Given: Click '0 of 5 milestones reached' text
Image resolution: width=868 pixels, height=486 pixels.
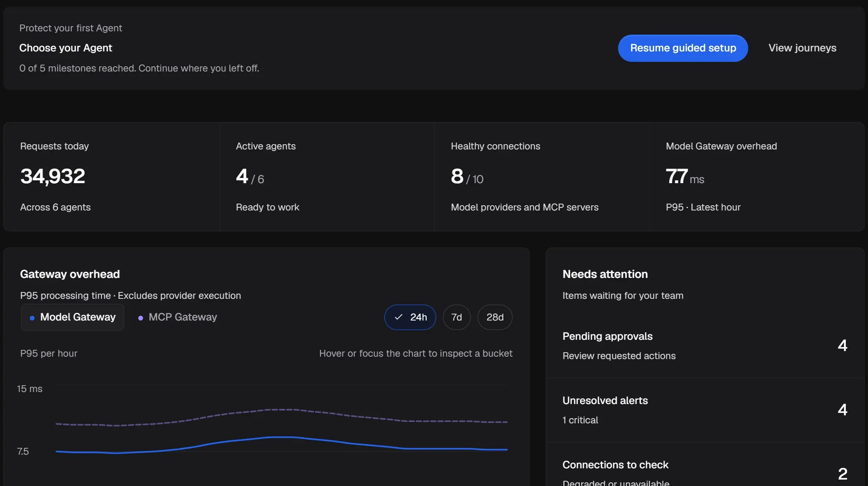Looking at the screenshot, I should (x=77, y=68).
